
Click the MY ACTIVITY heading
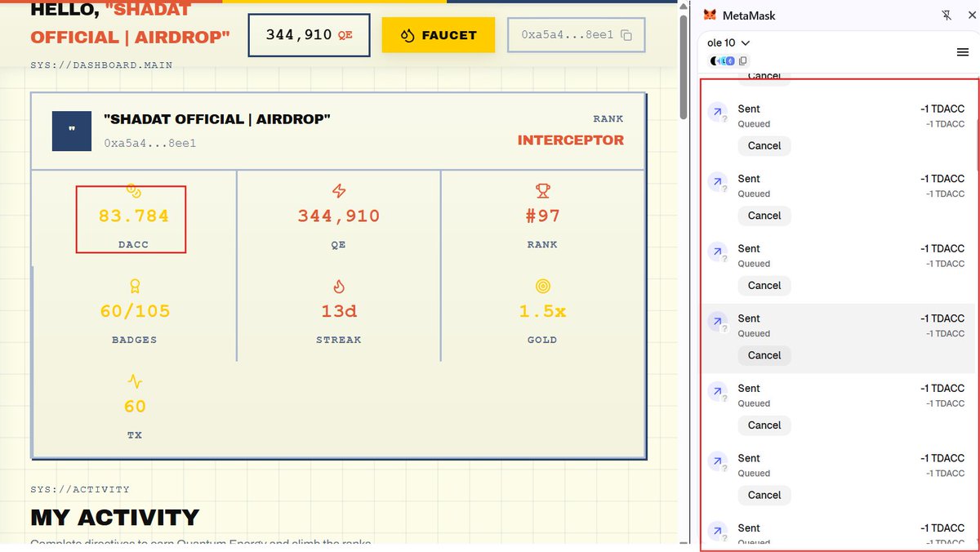(115, 517)
